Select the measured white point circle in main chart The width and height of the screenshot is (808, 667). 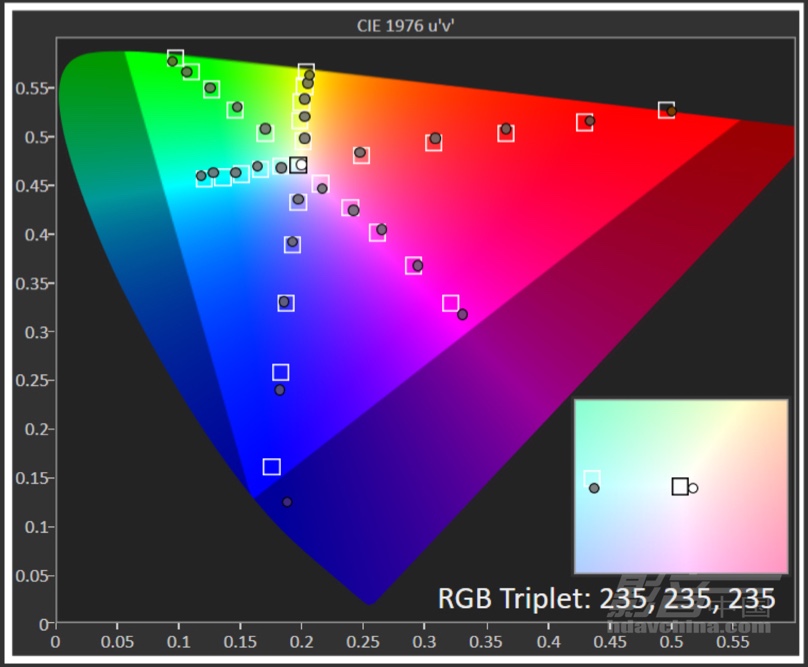(x=301, y=165)
